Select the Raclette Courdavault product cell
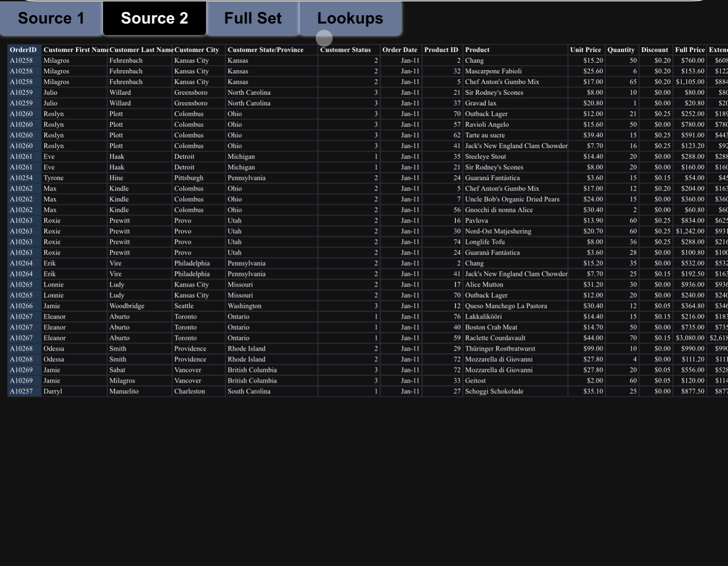Image resolution: width=728 pixels, height=566 pixels. point(515,338)
